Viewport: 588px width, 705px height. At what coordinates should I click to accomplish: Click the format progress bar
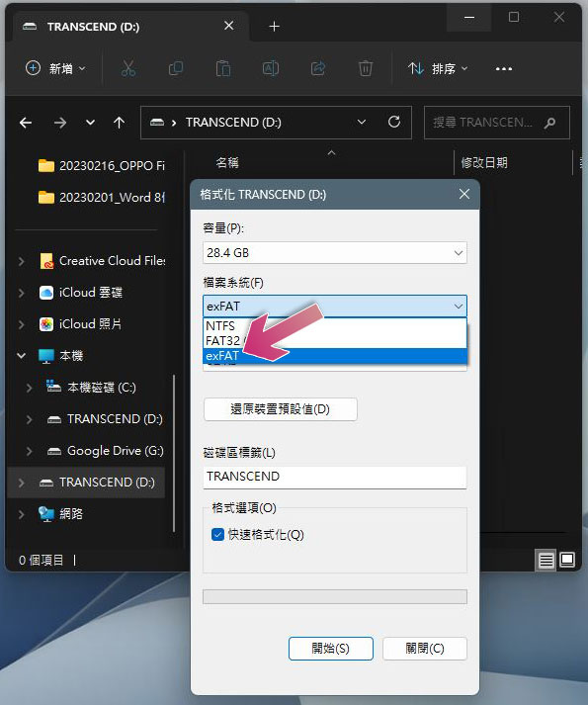tap(335, 597)
